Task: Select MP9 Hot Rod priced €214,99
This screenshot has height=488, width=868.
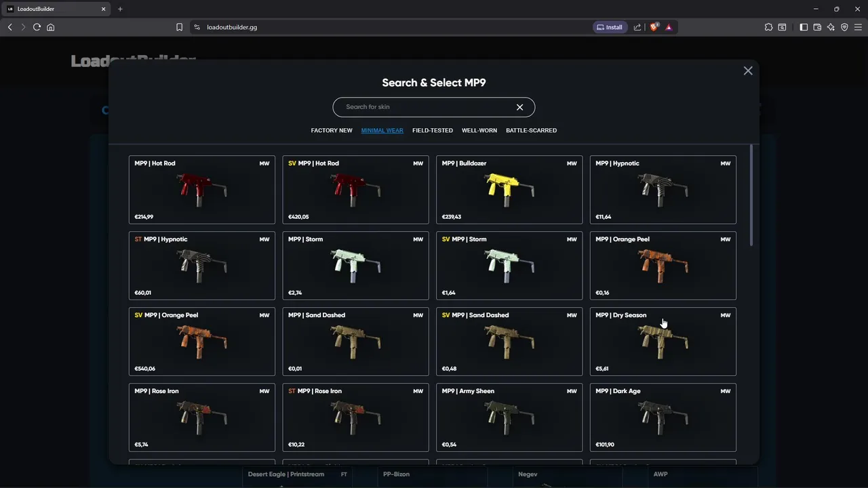Action: [x=202, y=190]
